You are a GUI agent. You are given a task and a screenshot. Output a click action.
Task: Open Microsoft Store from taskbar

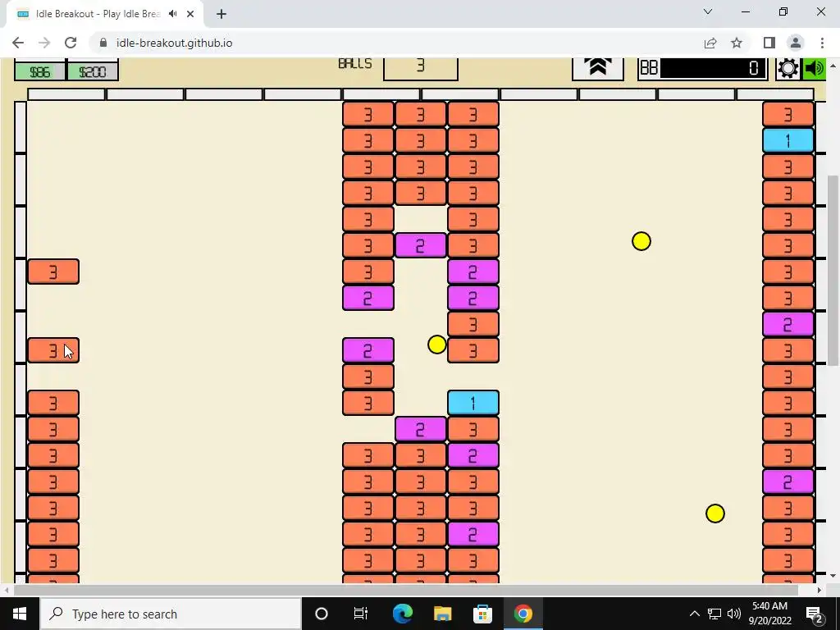pos(482,614)
